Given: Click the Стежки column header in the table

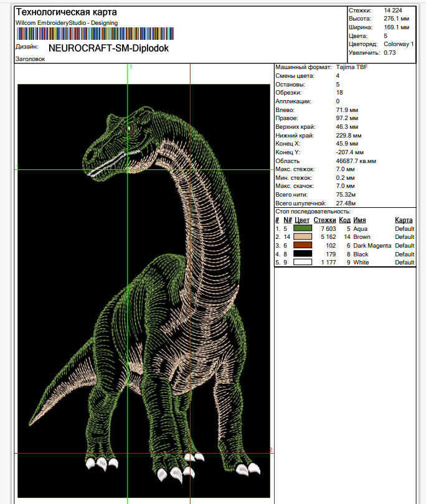Looking at the screenshot, I should 324,220.
